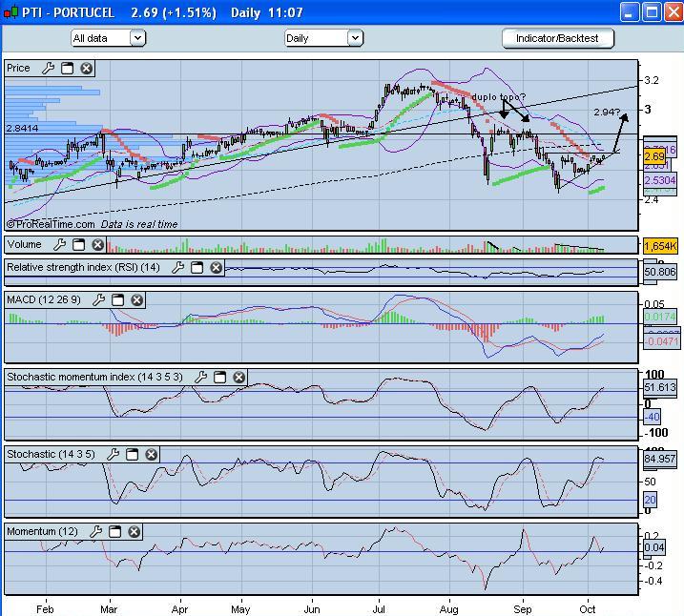Maximize the Momentum (12) panel

(114, 532)
